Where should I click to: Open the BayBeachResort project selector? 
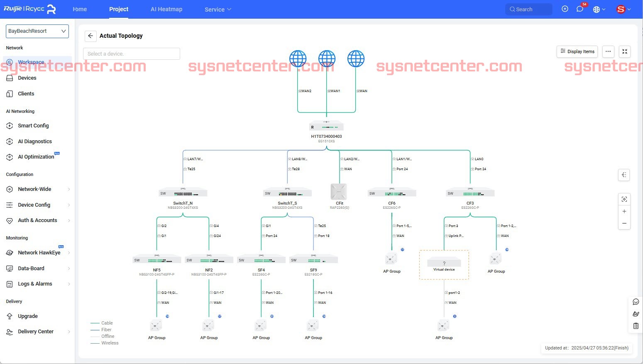pos(37,31)
